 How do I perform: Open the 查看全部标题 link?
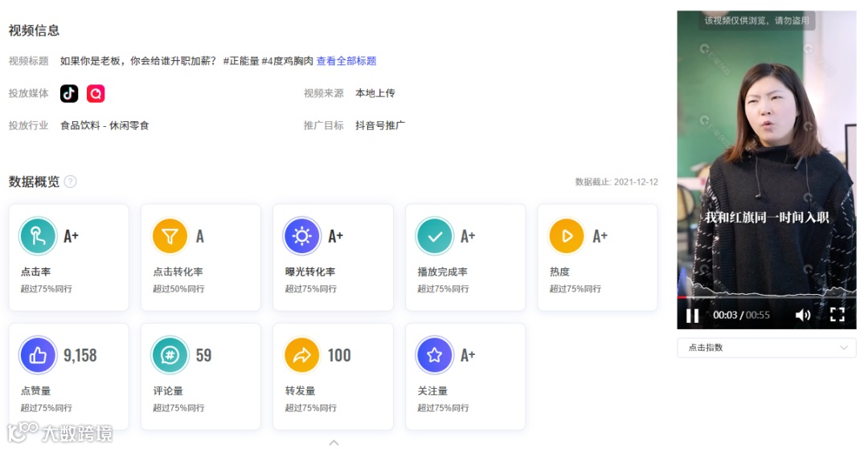[346, 61]
